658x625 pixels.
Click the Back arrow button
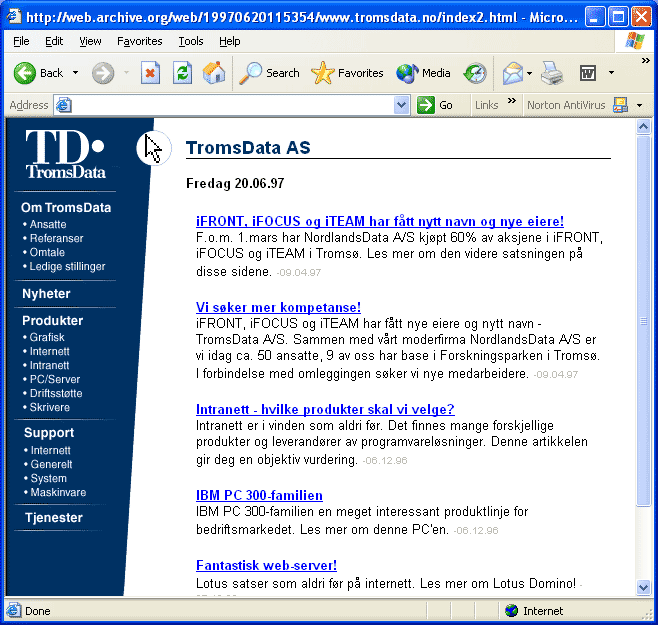tap(25, 73)
